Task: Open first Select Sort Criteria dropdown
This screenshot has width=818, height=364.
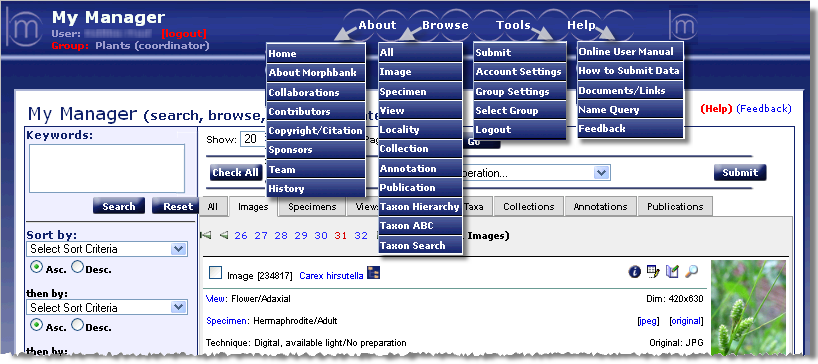Action: tap(106, 249)
